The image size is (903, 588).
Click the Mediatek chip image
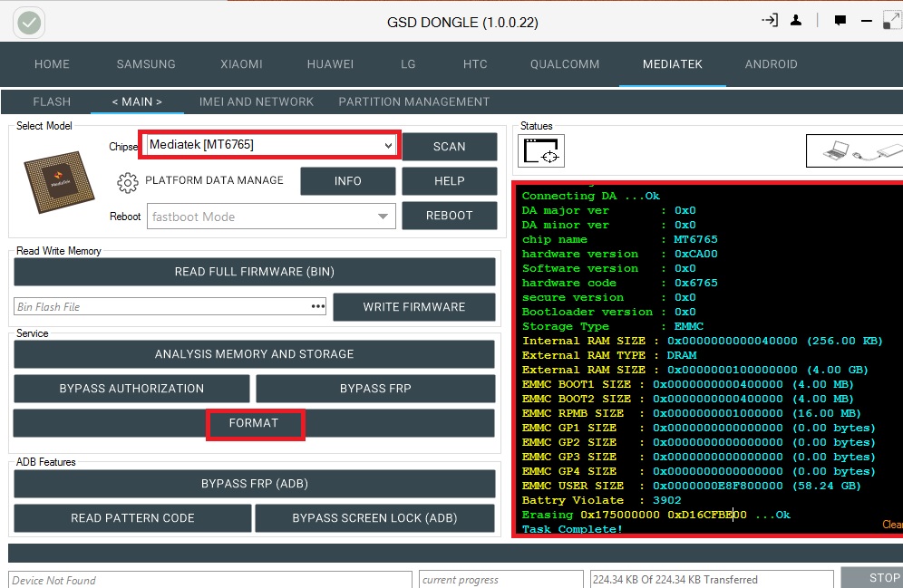click(59, 182)
